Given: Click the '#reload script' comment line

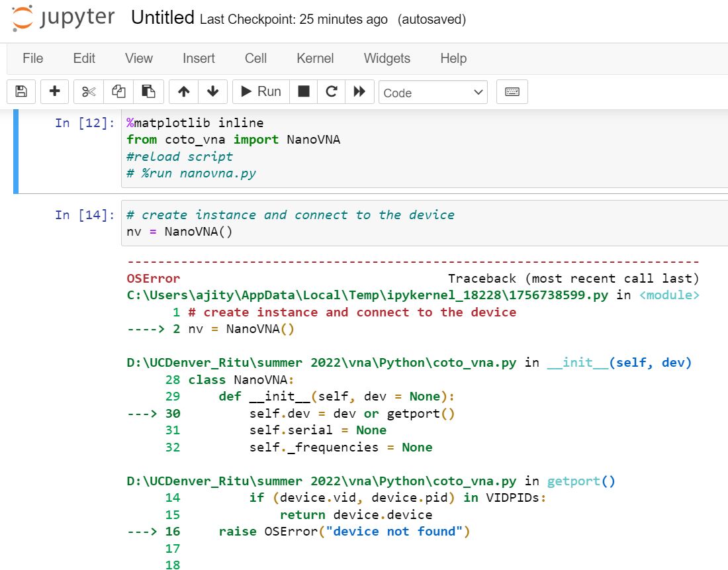Looking at the screenshot, I should click(x=179, y=156).
